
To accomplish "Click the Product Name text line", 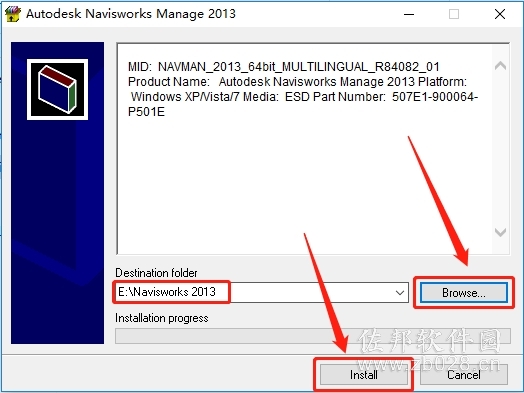I will [x=297, y=82].
